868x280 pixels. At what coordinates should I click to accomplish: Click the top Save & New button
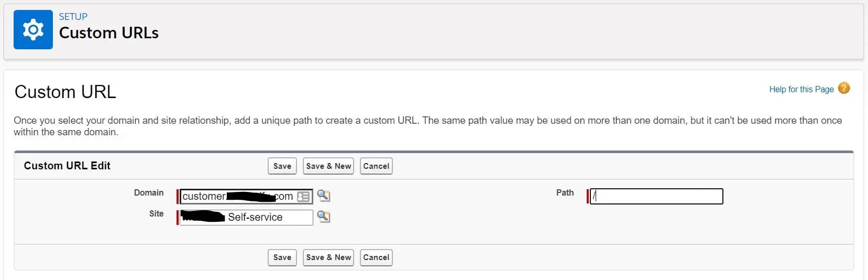pyautogui.click(x=328, y=166)
